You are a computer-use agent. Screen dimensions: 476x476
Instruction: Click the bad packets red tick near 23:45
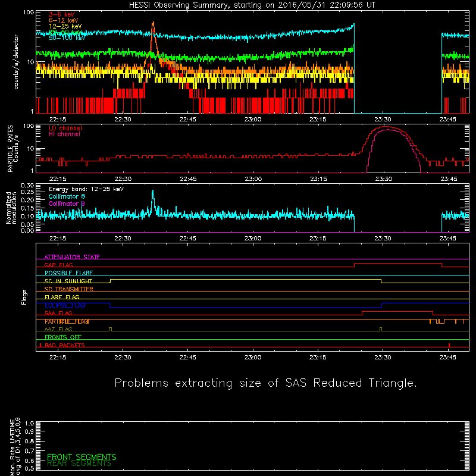[x=449, y=345]
